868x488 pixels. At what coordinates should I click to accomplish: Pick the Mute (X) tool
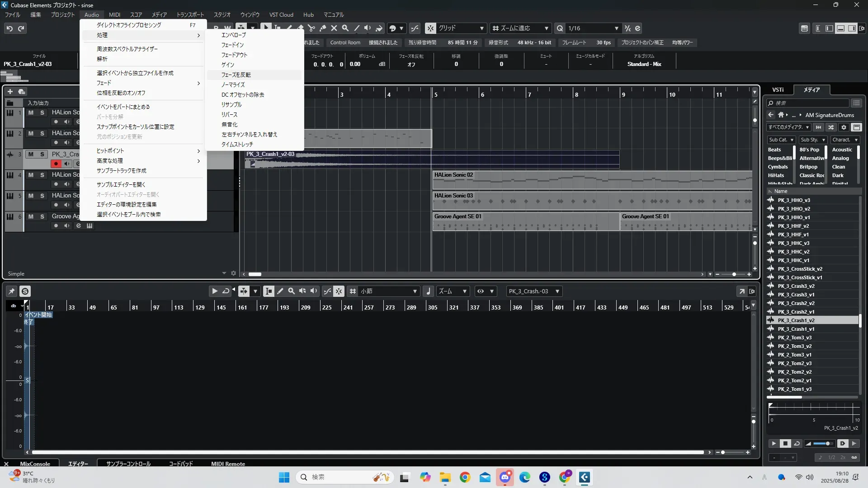(x=334, y=28)
